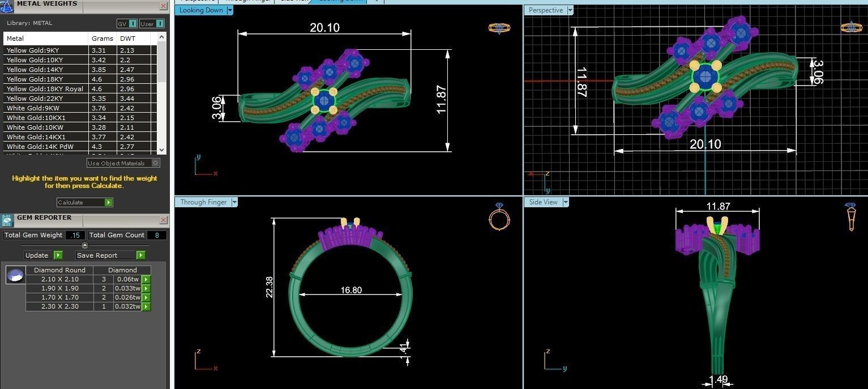Click the 16.80 inner diameter dimension

(351, 290)
